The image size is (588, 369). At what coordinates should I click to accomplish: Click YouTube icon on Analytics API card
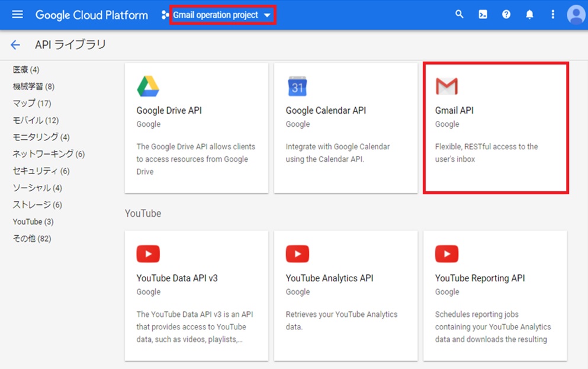point(297,254)
